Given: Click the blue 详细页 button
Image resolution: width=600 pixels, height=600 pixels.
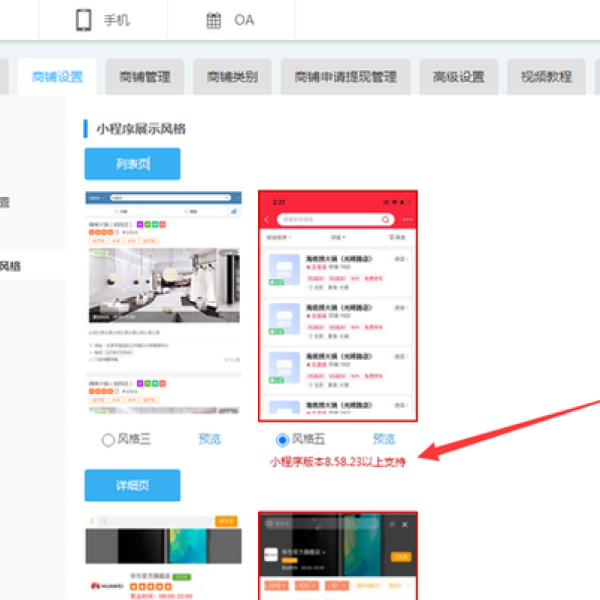Looking at the screenshot, I should (x=132, y=486).
